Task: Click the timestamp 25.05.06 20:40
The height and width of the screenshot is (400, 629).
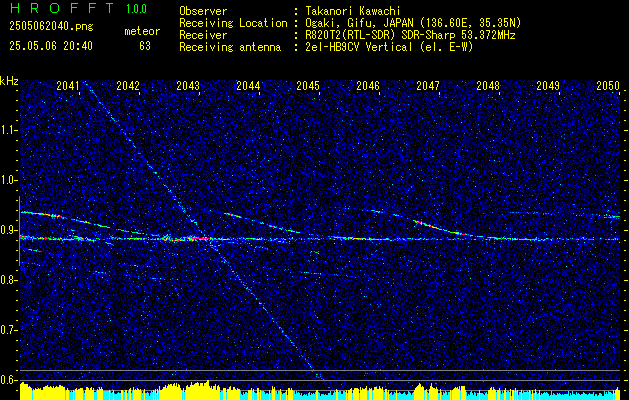Action: click(x=51, y=46)
